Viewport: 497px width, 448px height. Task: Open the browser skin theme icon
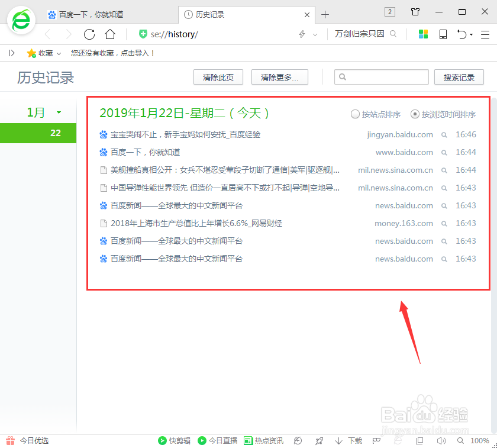[415, 11]
